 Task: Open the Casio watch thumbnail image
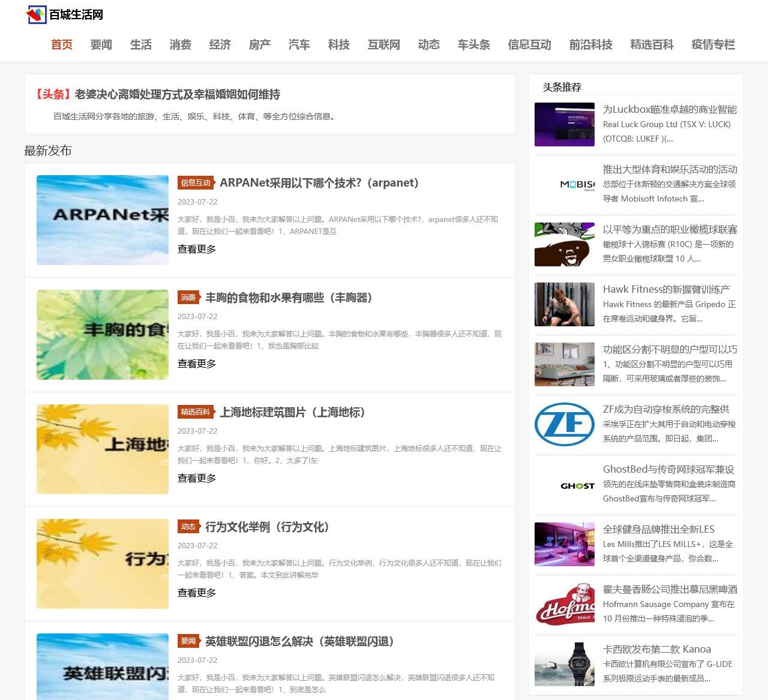tap(564, 665)
